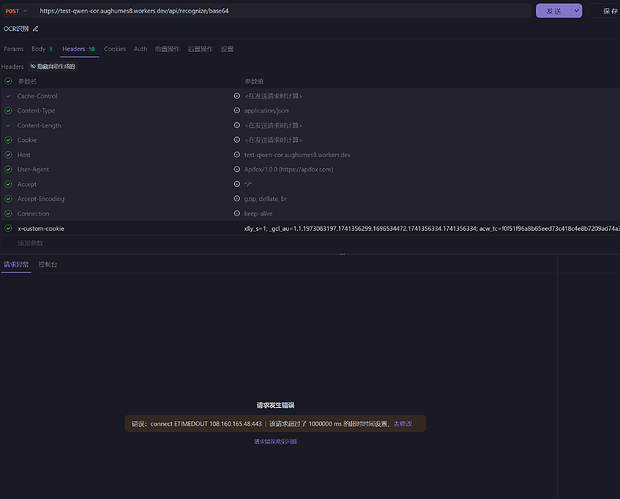Uncheck the Connection header
620x499 pixels.
[8, 214]
